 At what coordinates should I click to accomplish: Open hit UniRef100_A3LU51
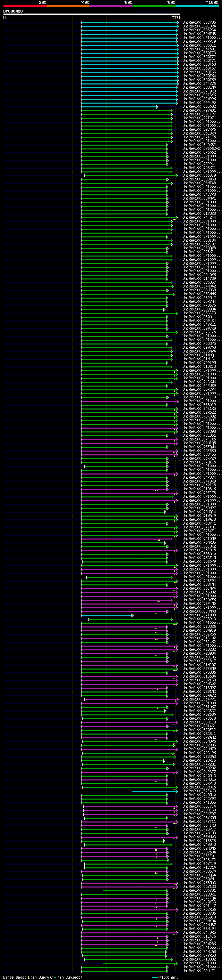[199, 435]
